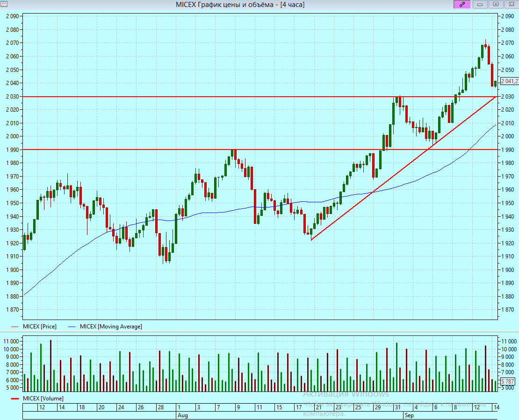Click date label 23 on the time axis
Screen dimensions: 519x420
pos(338,407)
